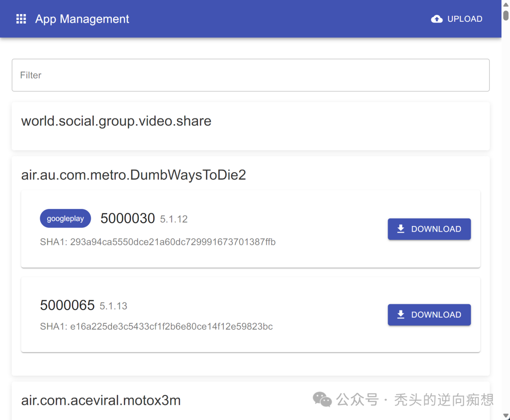
Task: Click the UPLOAD button label
Action: coord(465,19)
